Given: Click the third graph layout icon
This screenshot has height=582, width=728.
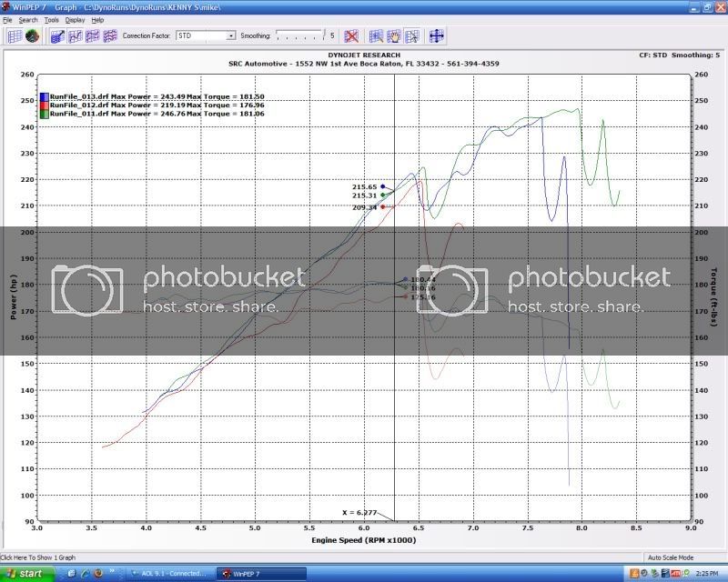Looking at the screenshot, I should [x=93, y=35].
